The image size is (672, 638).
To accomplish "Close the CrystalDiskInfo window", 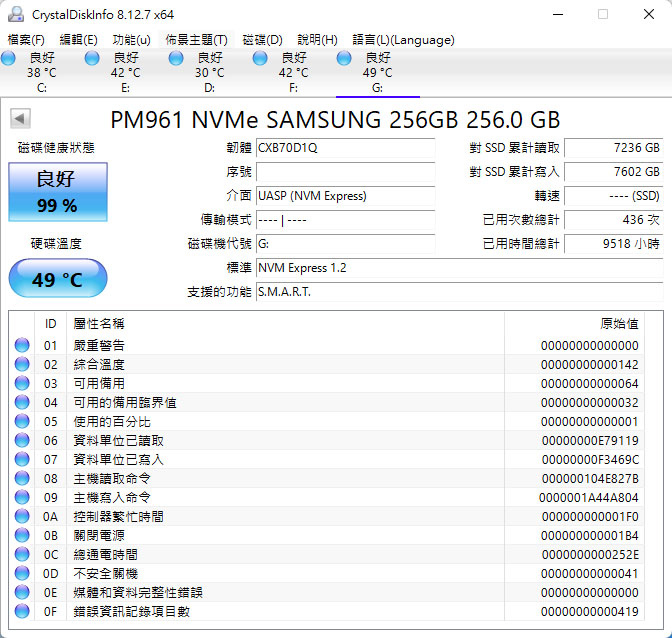I will click(x=649, y=14).
